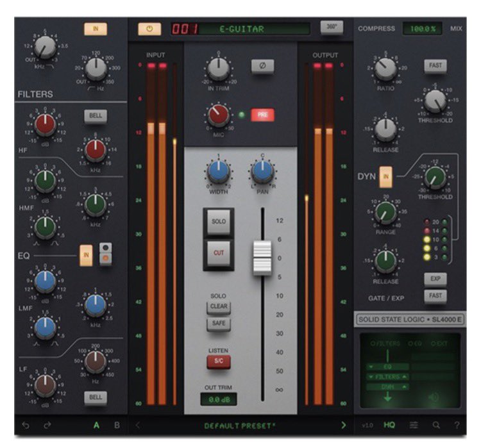Click the EQ type black/orange switch
The height and width of the screenshot is (448, 481).
point(106,254)
